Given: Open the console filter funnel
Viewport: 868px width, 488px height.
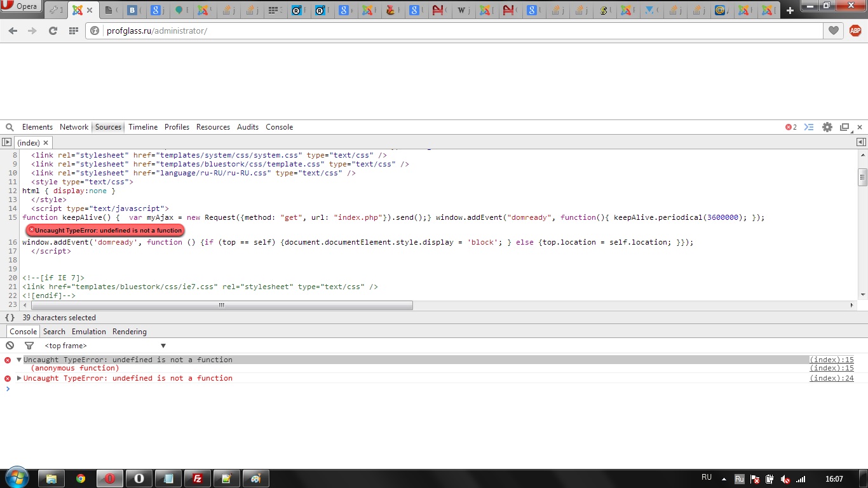Looking at the screenshot, I should (x=29, y=346).
